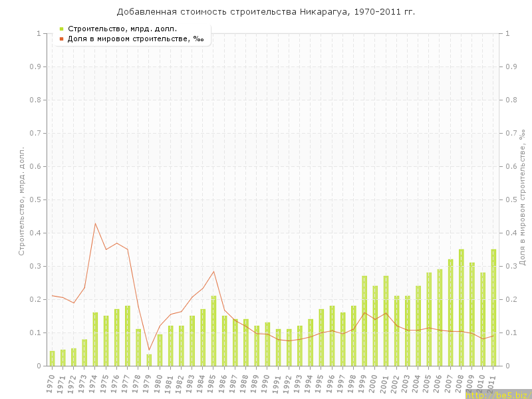This screenshot has height=399, width=532.
Task: Click the orange line peak at 1985
Action: pos(213,271)
